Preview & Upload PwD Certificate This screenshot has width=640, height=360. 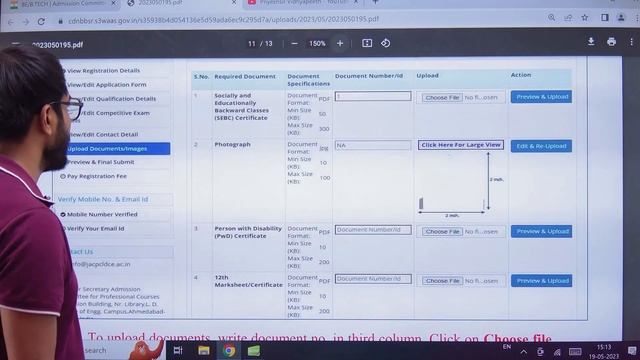541,231
